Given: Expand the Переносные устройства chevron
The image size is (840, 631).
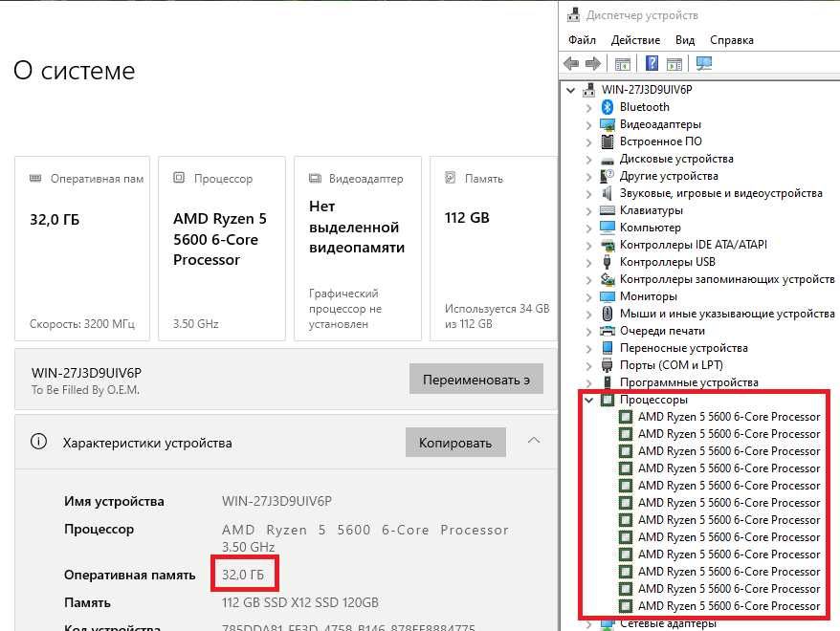Looking at the screenshot, I should pos(588,348).
